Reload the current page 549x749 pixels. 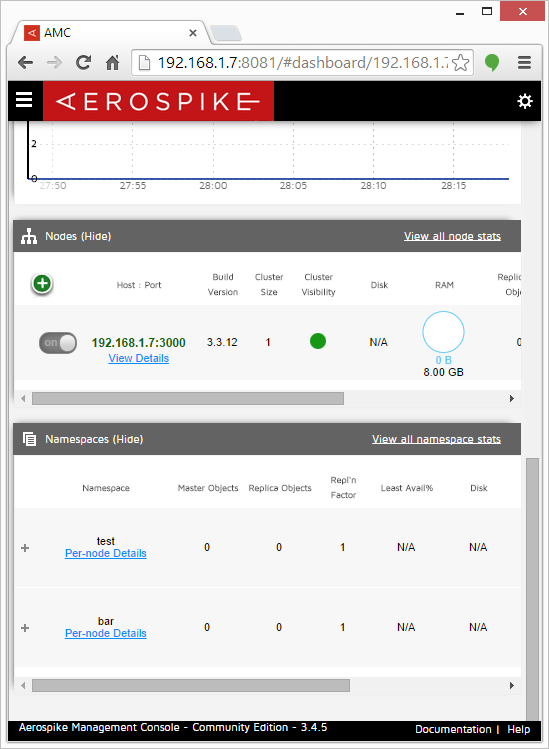tap(84, 63)
